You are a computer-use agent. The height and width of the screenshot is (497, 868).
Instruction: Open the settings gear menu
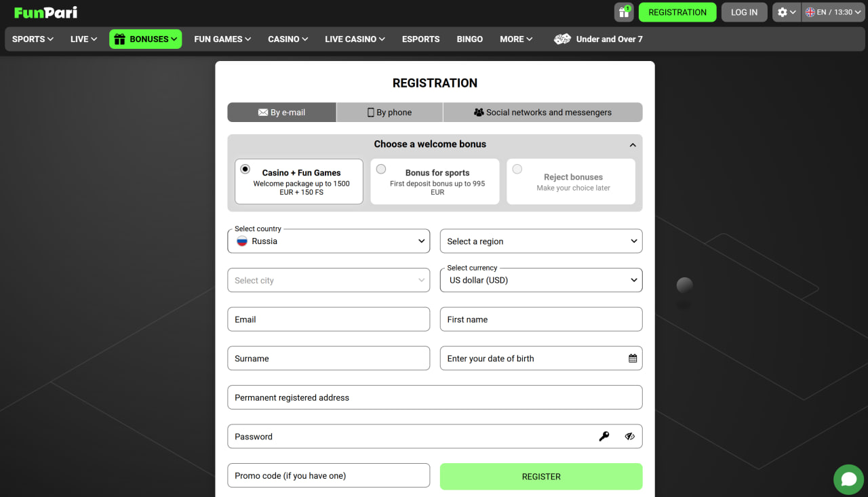tap(786, 12)
